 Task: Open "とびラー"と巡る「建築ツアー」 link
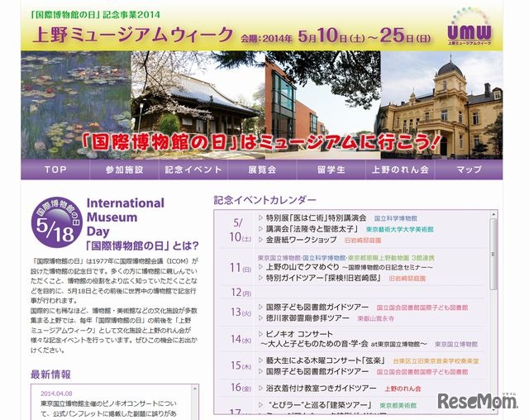(x=320, y=405)
